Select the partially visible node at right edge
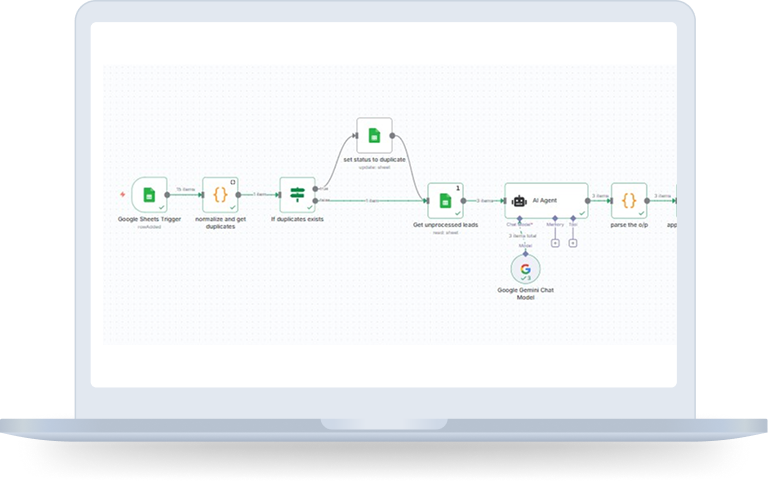This screenshot has height=484, width=768. click(674, 200)
